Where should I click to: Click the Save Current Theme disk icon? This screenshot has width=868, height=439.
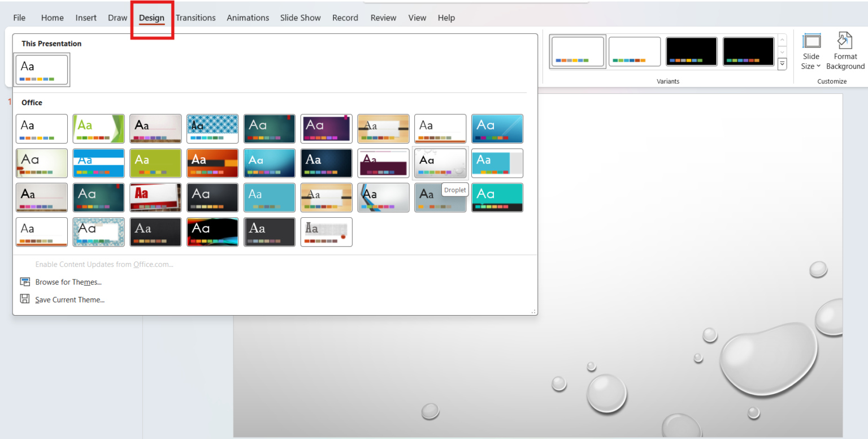click(x=25, y=299)
